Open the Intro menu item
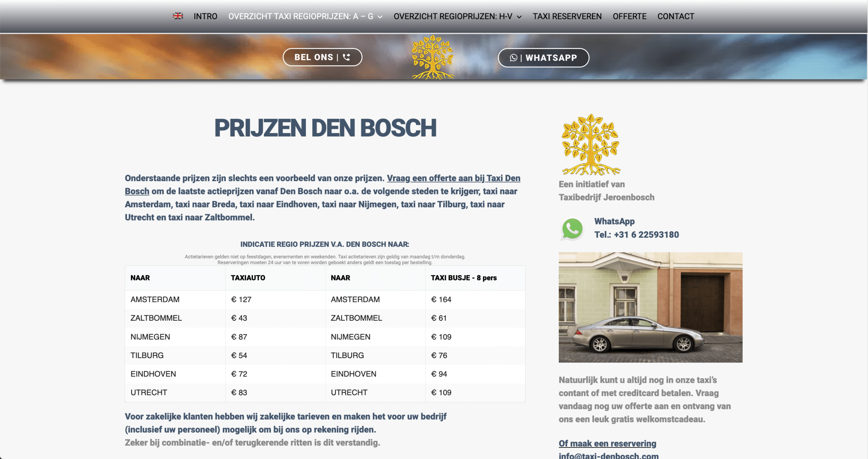Image resolution: width=868 pixels, height=459 pixels. click(x=205, y=16)
